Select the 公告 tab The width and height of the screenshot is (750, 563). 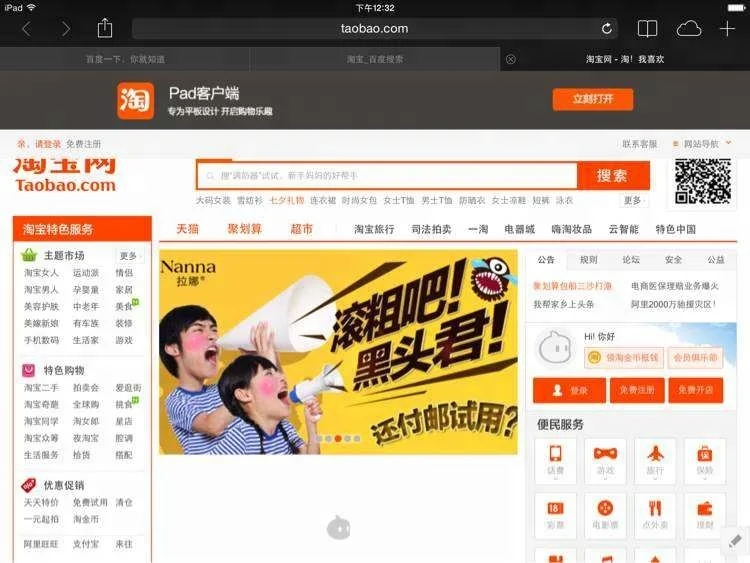point(546,260)
